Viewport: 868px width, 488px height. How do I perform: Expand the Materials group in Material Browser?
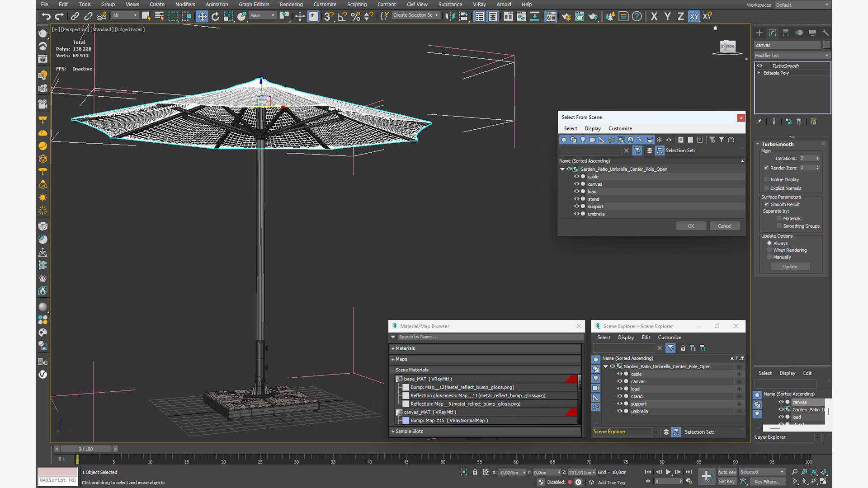click(x=486, y=348)
